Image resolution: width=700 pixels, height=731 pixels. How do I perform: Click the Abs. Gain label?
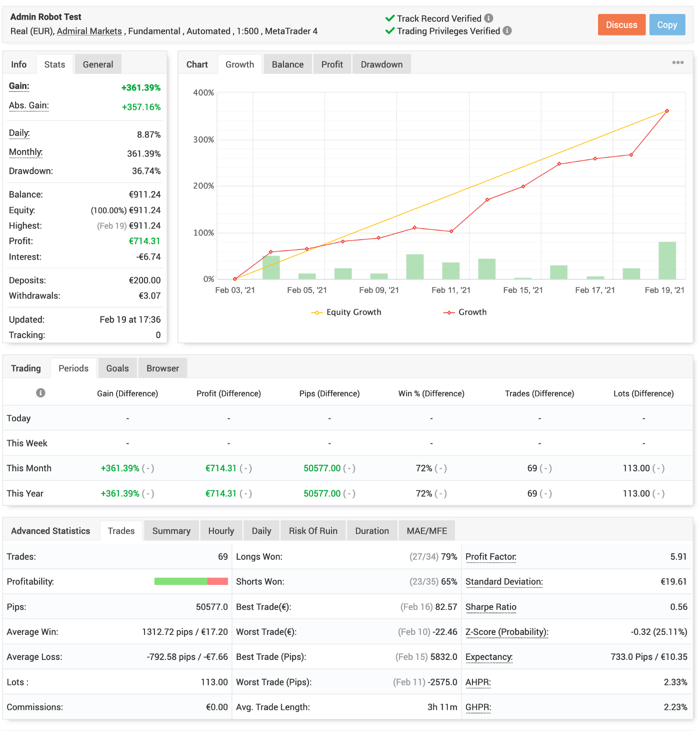click(x=29, y=106)
